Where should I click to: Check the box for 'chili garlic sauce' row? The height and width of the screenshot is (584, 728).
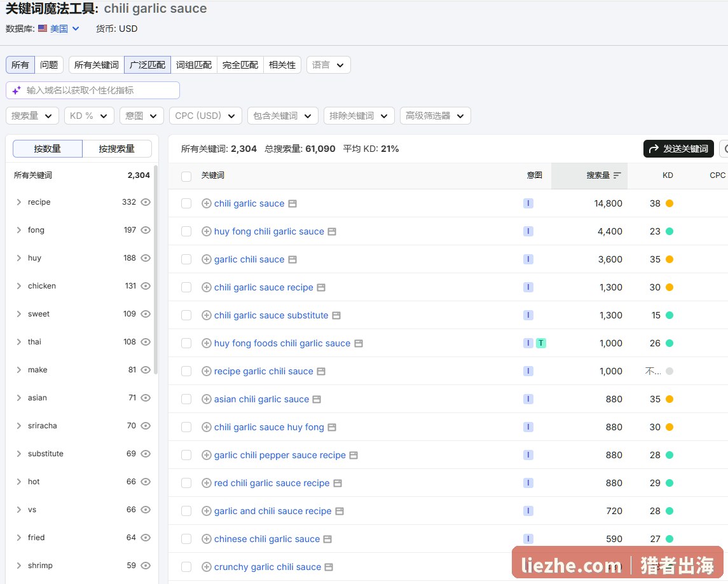[186, 203]
